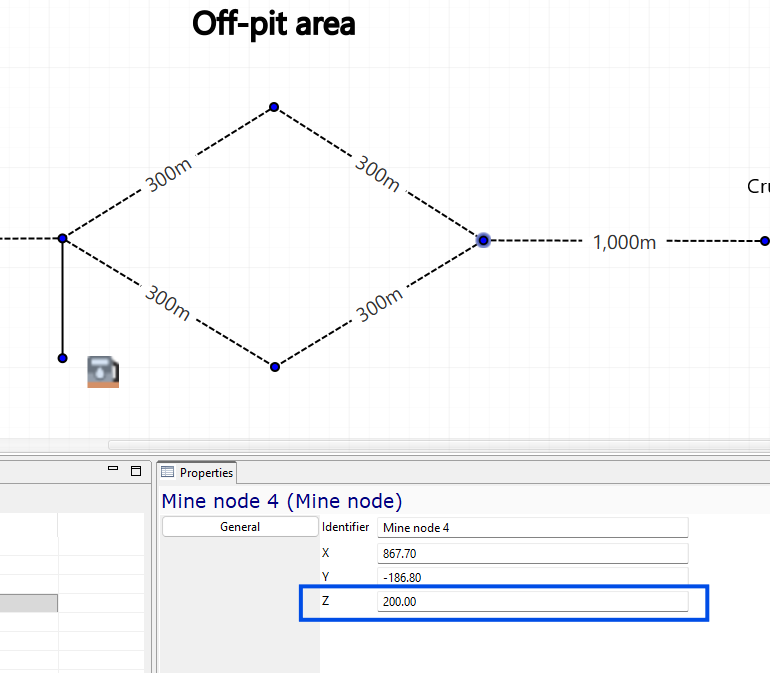Viewport: 770px width, 673px height.
Task: Click the fuel station icon on canvas
Action: 103,372
